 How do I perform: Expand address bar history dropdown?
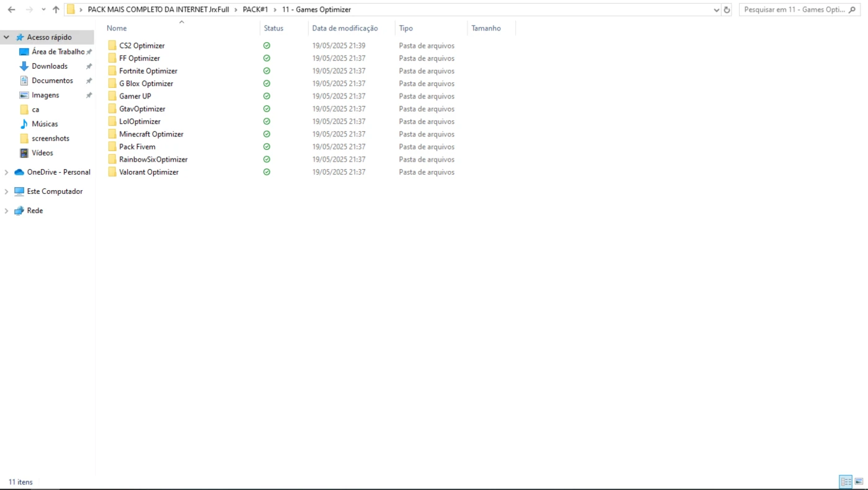pyautogui.click(x=717, y=9)
